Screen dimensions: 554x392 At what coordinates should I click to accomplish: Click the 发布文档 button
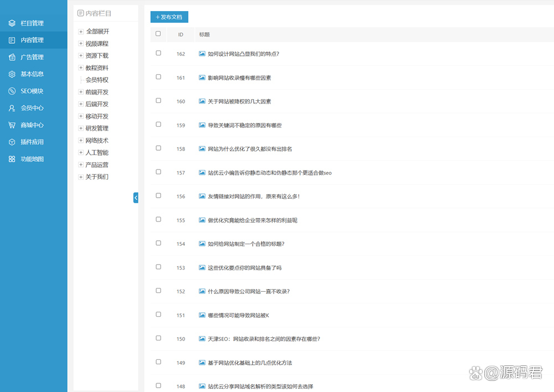coord(169,17)
